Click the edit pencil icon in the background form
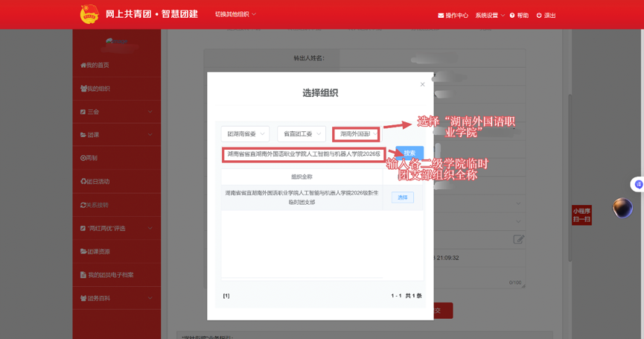644x339 pixels. tap(519, 239)
